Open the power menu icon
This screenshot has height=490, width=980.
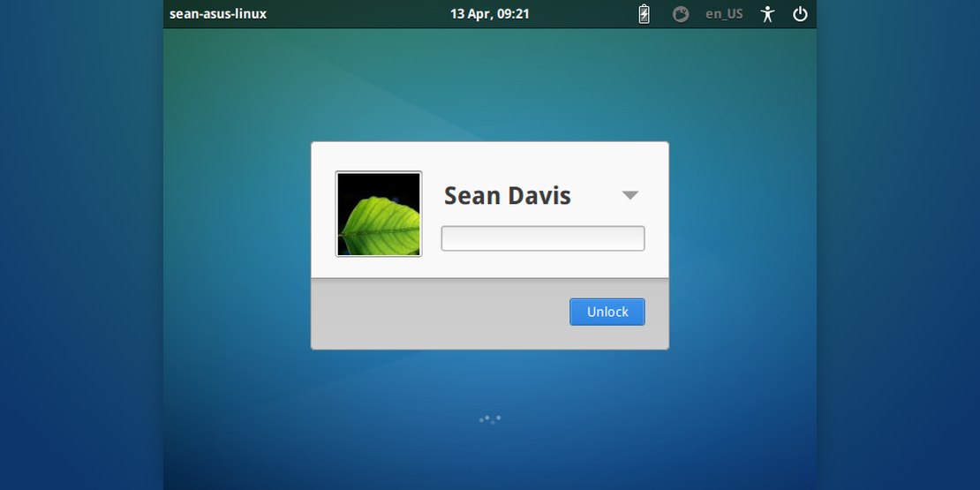coord(800,14)
